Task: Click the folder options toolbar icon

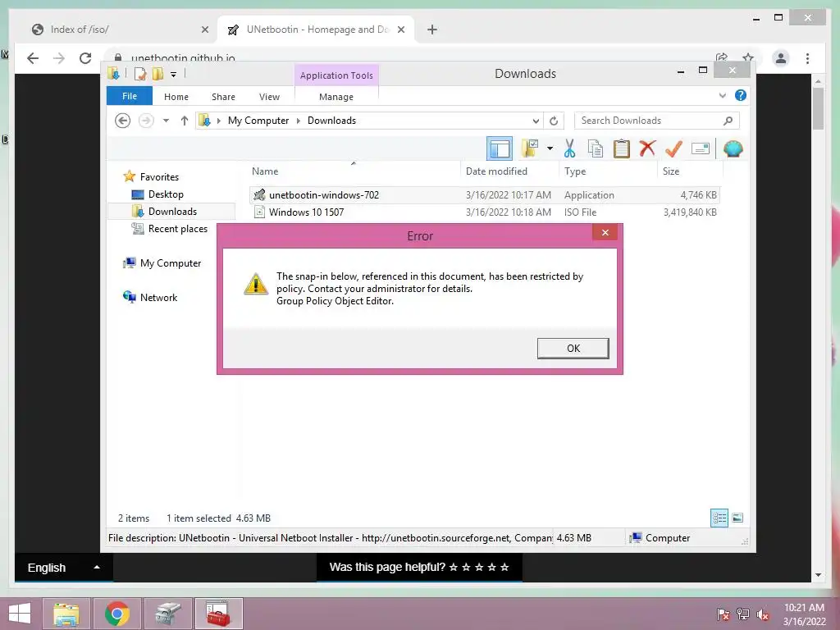Action: (530, 148)
